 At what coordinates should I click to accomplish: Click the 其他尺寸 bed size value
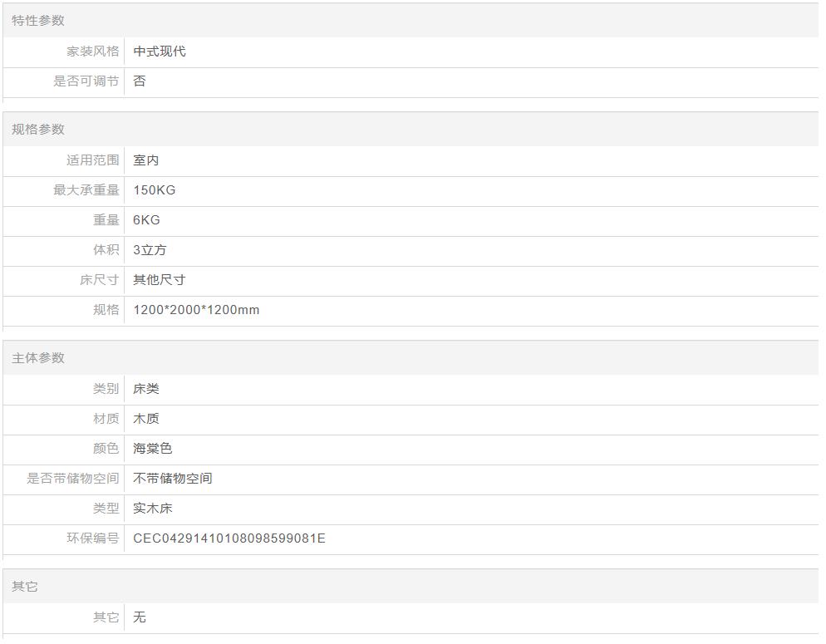(160, 280)
